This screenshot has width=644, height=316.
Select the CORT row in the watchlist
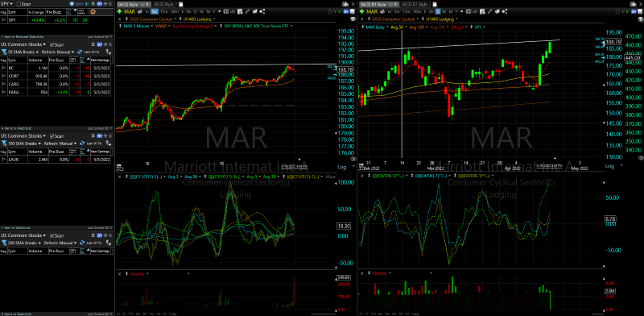(56, 77)
